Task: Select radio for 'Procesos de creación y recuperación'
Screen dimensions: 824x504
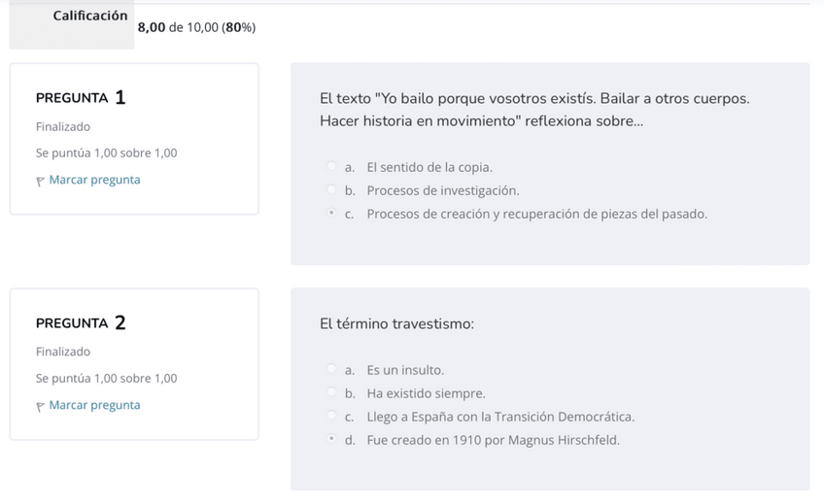Action: coord(331,214)
